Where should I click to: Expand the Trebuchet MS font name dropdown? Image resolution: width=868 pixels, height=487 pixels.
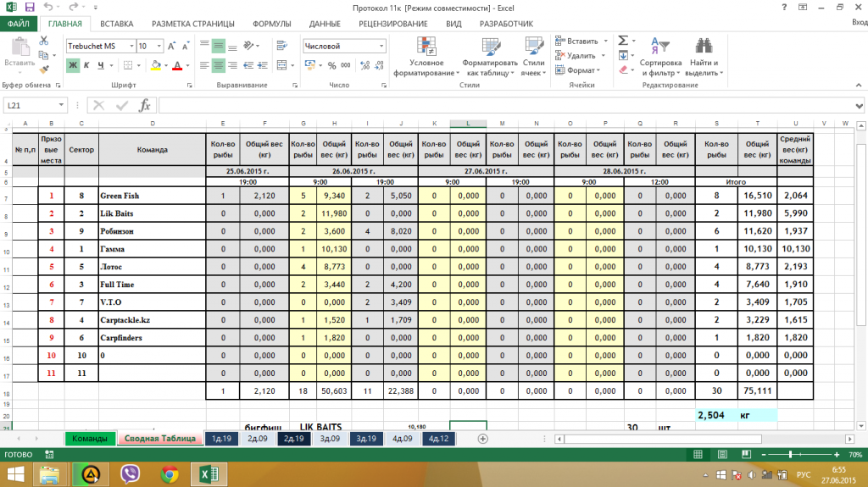(x=130, y=47)
